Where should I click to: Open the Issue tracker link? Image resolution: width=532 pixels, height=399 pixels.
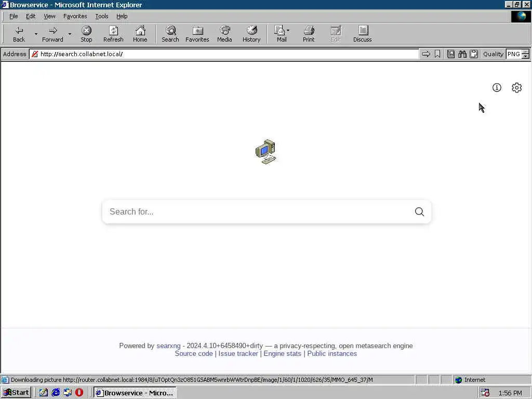[x=238, y=353]
